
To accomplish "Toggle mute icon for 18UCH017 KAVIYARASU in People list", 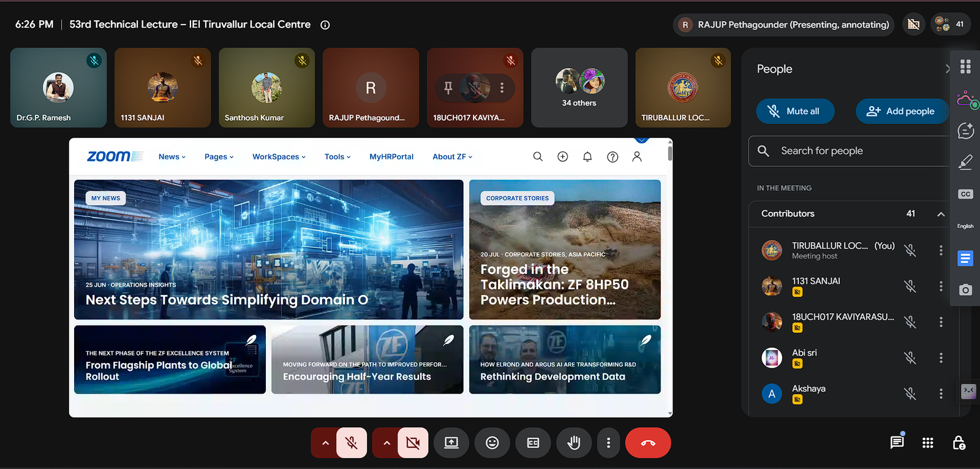I will click(910, 322).
